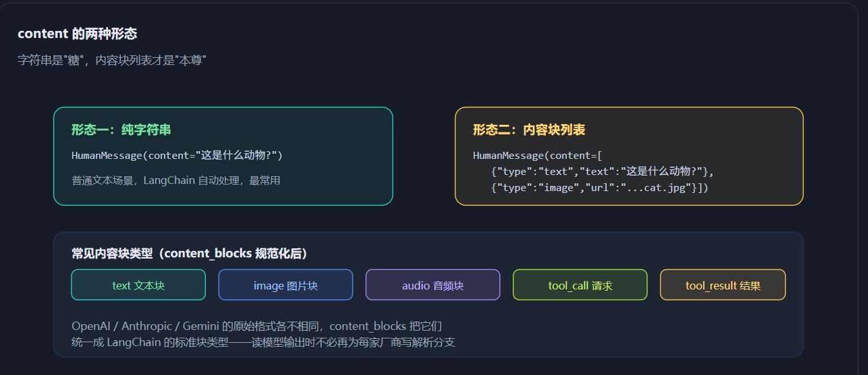Click the HumanMessage(content=[ code line
The width and height of the screenshot is (868, 375).
tap(537, 156)
